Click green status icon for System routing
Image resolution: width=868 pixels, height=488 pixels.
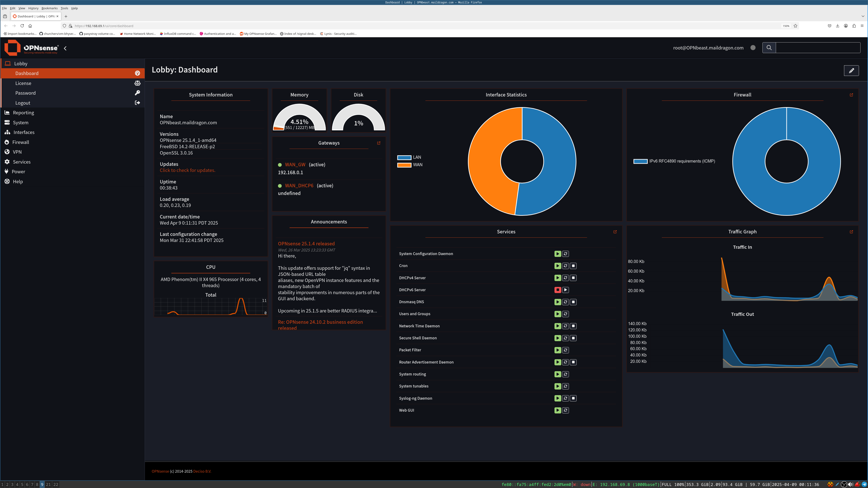pyautogui.click(x=558, y=374)
